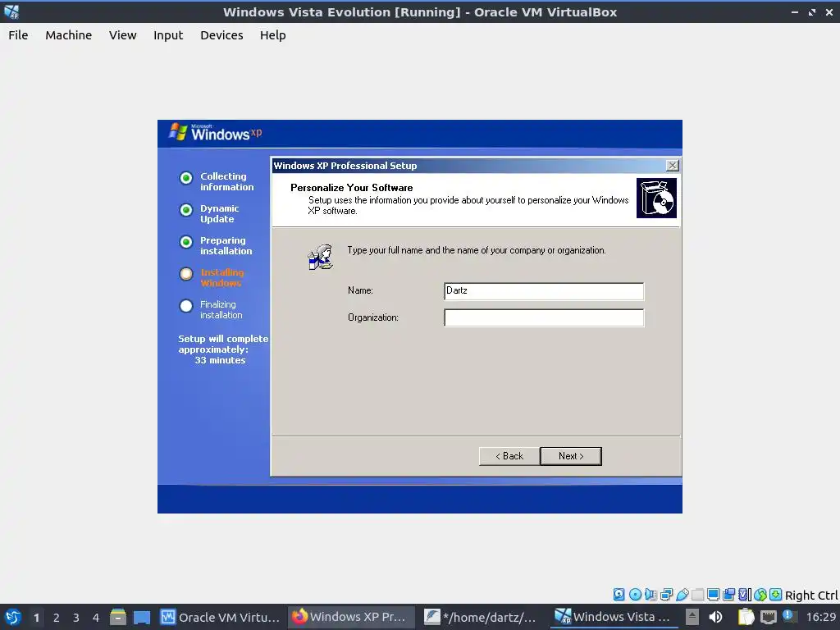The height and width of the screenshot is (630, 840).
Task: Click the show desktop blue icon
Action: (142, 617)
